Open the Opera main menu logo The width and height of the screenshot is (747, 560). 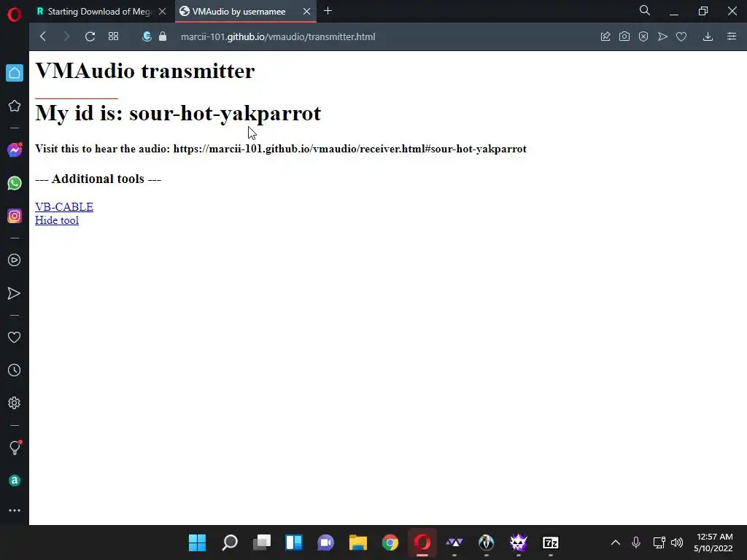[x=15, y=15]
